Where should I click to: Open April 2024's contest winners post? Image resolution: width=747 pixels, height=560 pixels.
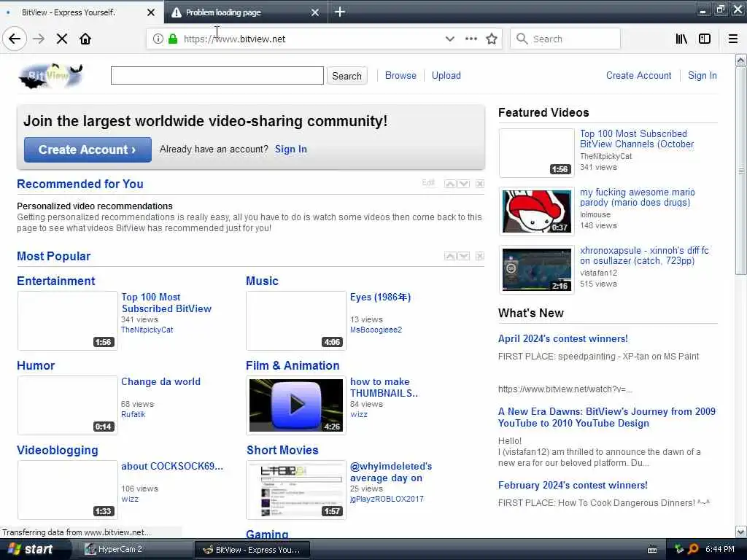(562, 338)
